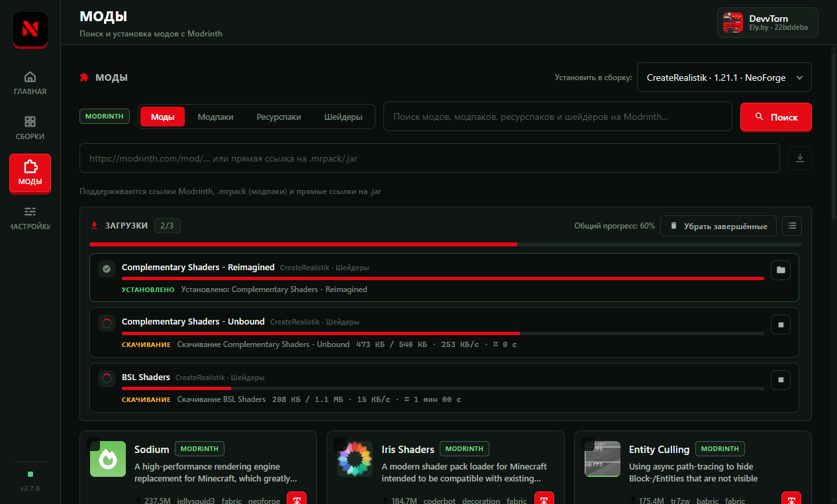
Task: Switch to the Модпаки tab
Action: [215, 117]
